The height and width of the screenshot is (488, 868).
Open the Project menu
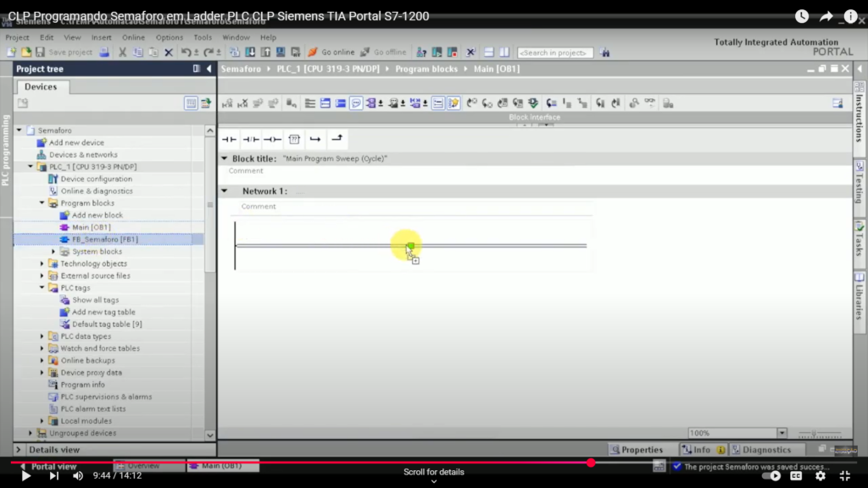click(x=17, y=37)
